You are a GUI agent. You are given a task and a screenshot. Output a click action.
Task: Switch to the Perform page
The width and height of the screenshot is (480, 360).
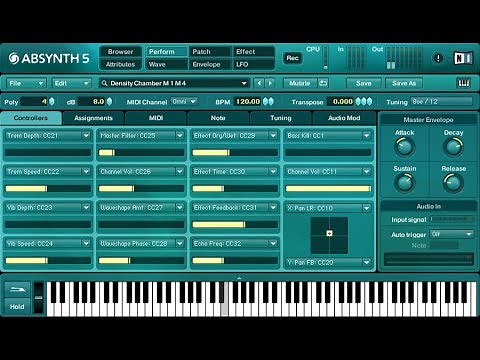point(166,52)
